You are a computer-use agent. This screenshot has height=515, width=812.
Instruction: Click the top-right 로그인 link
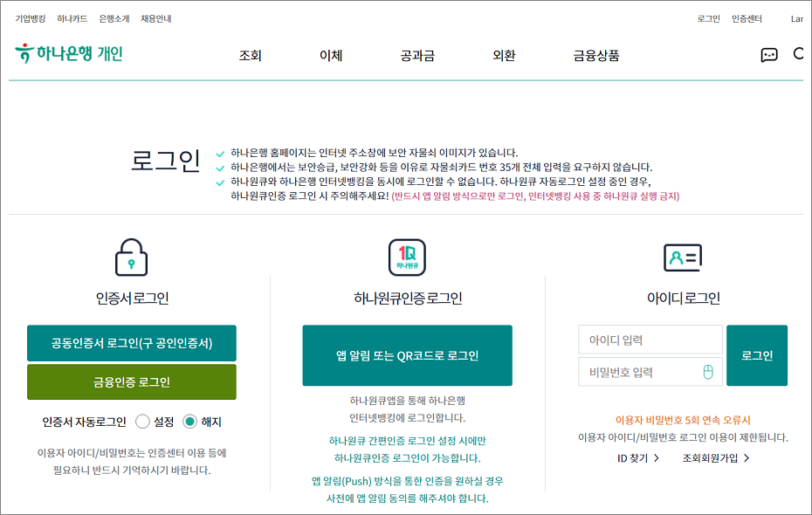point(708,18)
